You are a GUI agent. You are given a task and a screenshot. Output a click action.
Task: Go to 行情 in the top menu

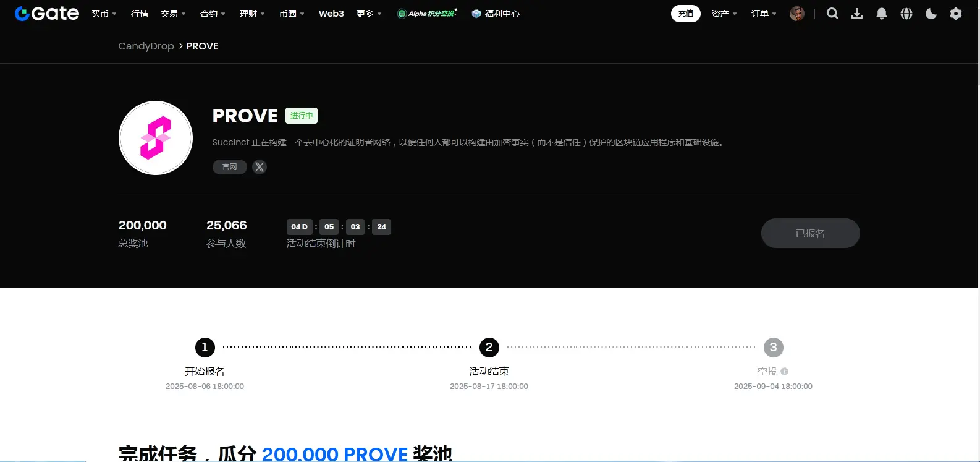(140, 14)
